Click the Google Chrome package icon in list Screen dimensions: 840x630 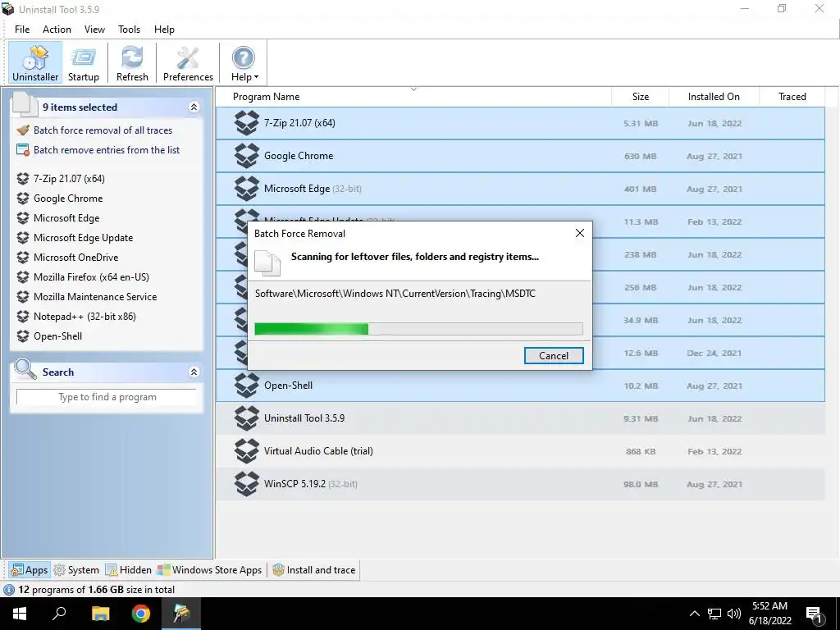[x=246, y=156]
